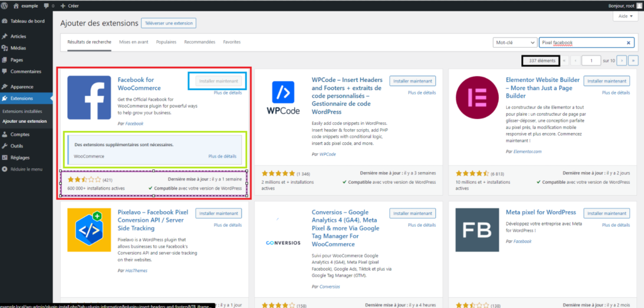This screenshot has height=308, width=644.
Task: Click the current page number field
Action: tap(591, 60)
